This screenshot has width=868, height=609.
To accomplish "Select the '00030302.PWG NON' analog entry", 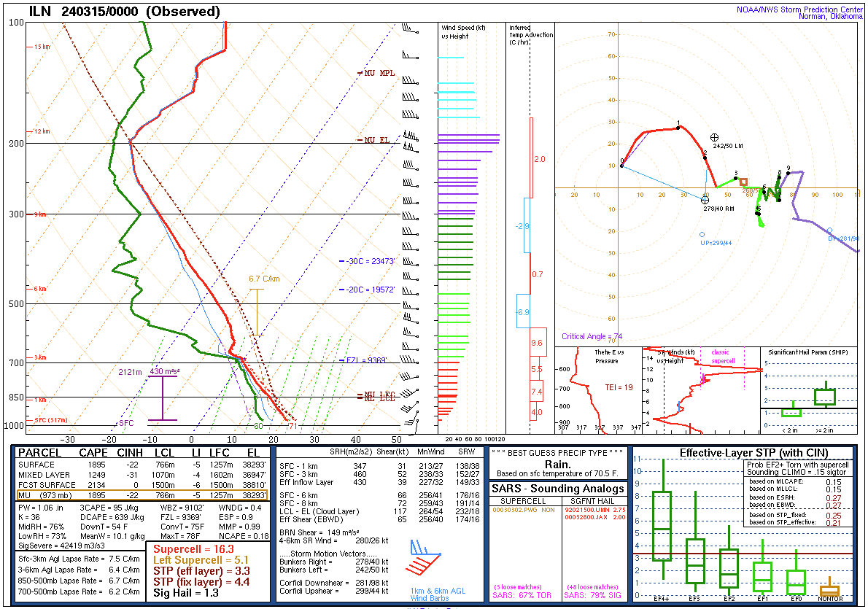I will click(x=524, y=510).
